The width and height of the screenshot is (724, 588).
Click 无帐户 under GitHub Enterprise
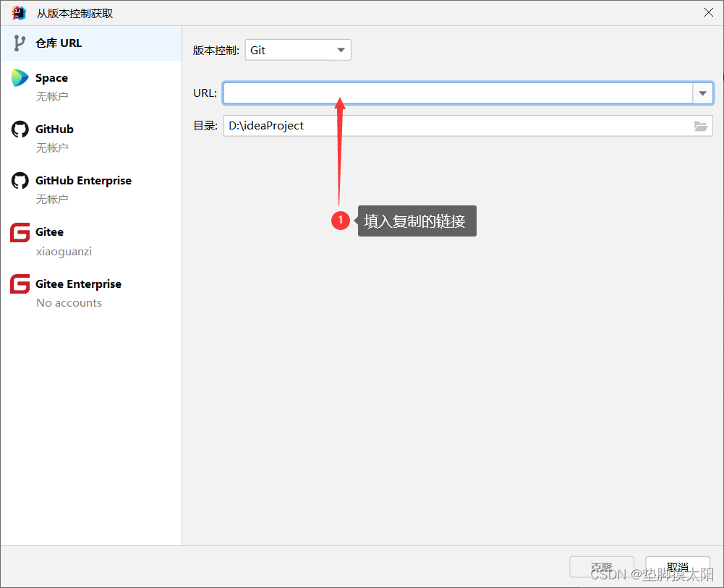coord(52,199)
